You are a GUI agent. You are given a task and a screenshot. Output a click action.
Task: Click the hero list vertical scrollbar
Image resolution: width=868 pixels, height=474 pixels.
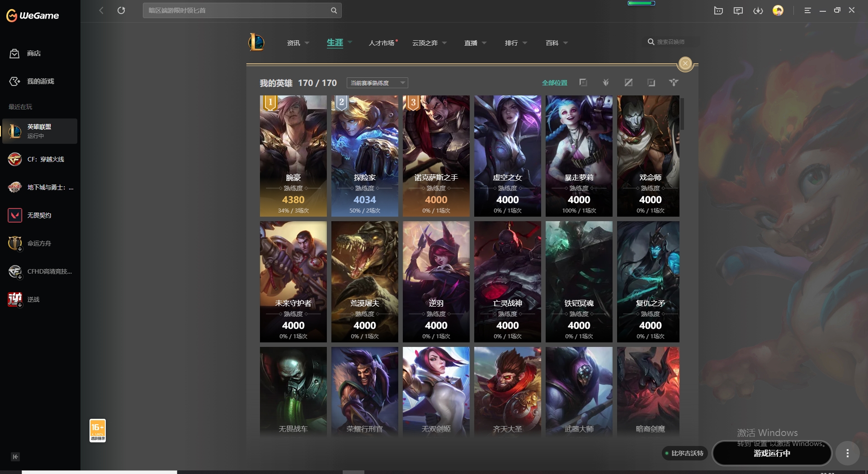[682, 114]
